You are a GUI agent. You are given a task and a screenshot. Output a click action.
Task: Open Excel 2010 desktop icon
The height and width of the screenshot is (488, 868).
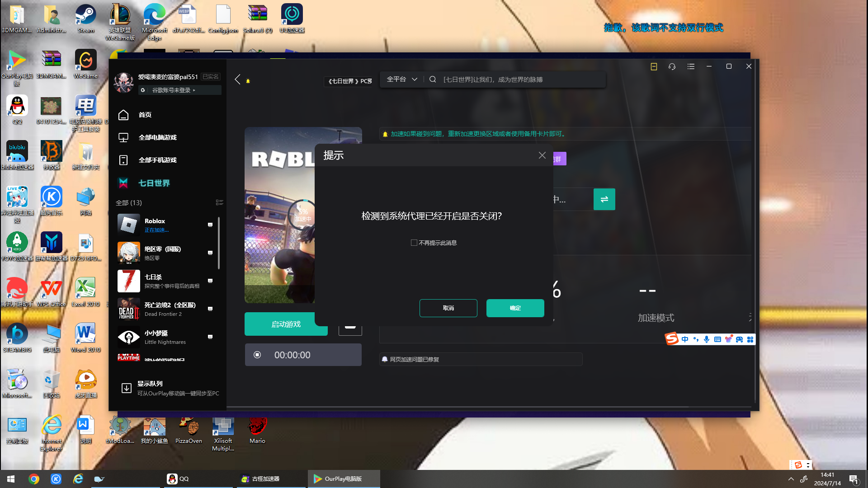tap(86, 292)
